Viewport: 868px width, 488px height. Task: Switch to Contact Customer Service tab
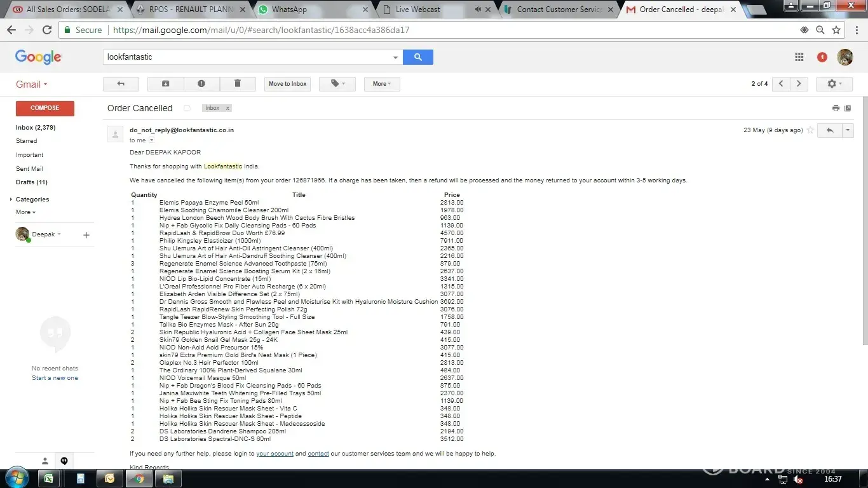[x=557, y=10]
